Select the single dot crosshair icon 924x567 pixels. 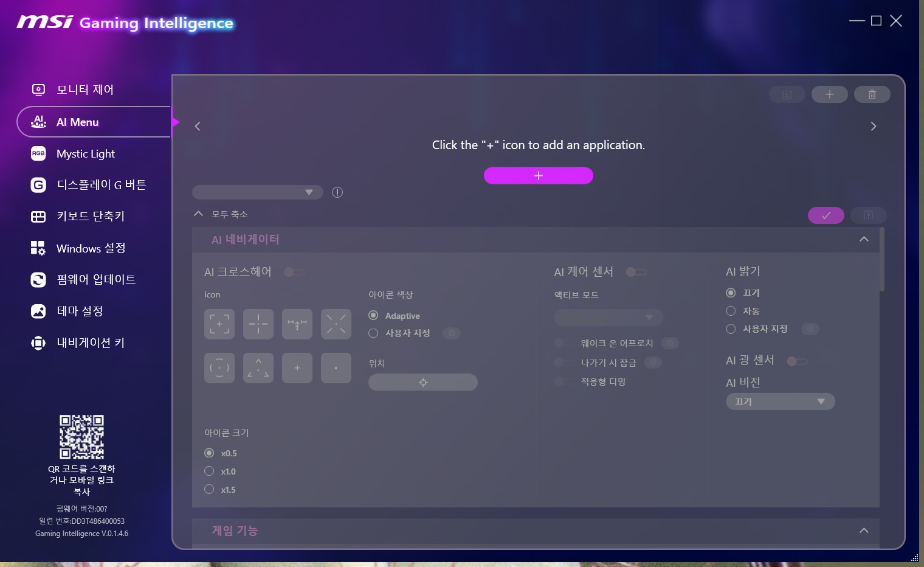[336, 367]
